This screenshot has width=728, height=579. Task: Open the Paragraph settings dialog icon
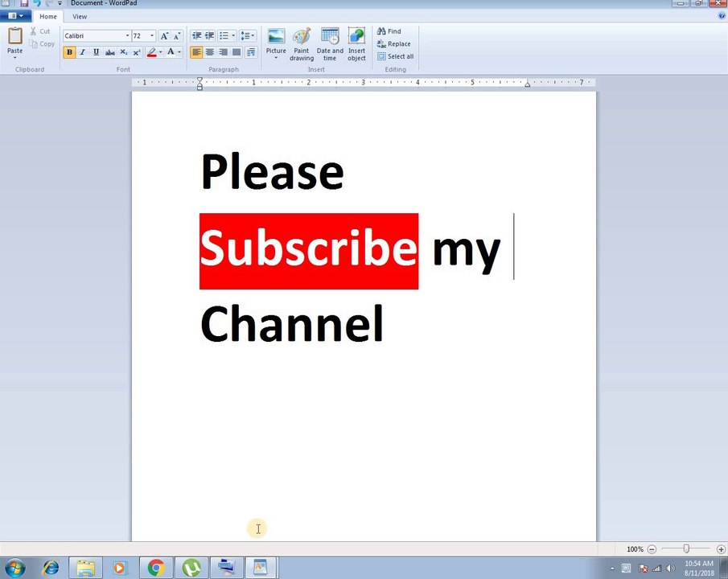coord(251,52)
